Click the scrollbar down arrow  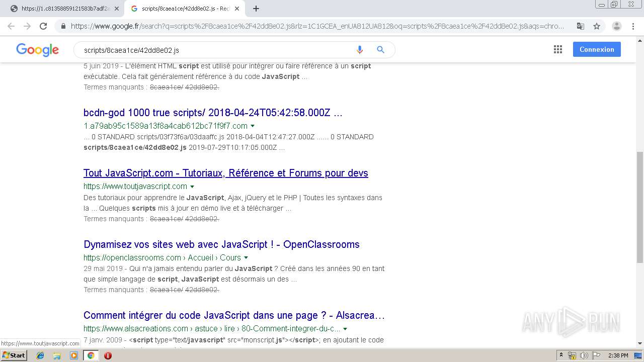639,344
